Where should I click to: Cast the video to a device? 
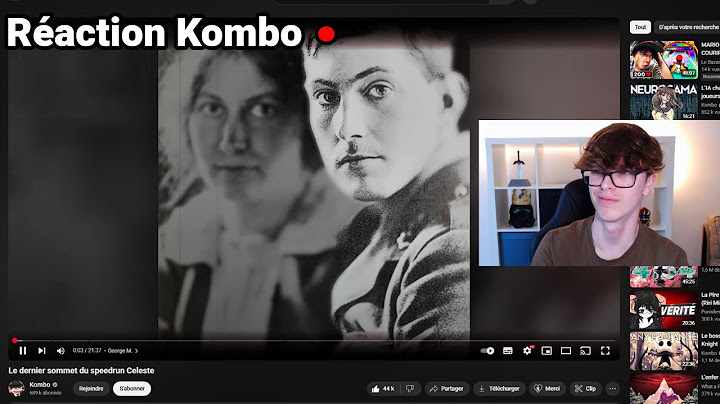[585, 351]
